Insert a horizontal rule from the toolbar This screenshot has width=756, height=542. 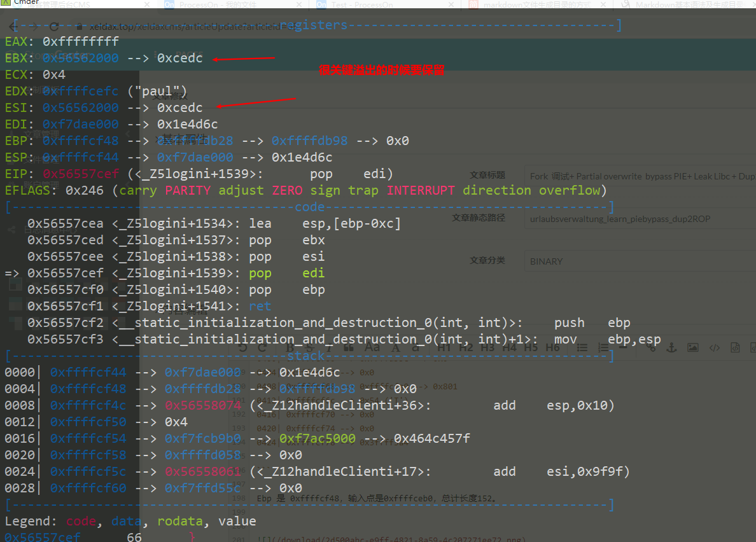click(623, 347)
